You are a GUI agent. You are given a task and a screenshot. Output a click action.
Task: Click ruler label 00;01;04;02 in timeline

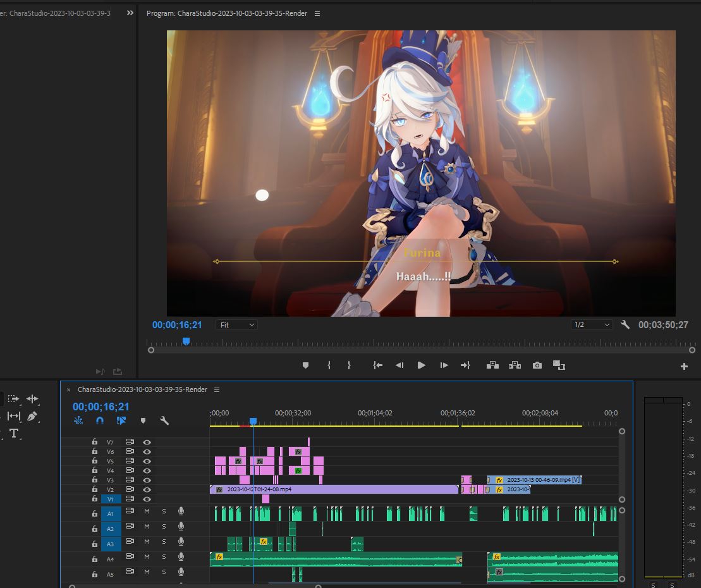click(375, 413)
